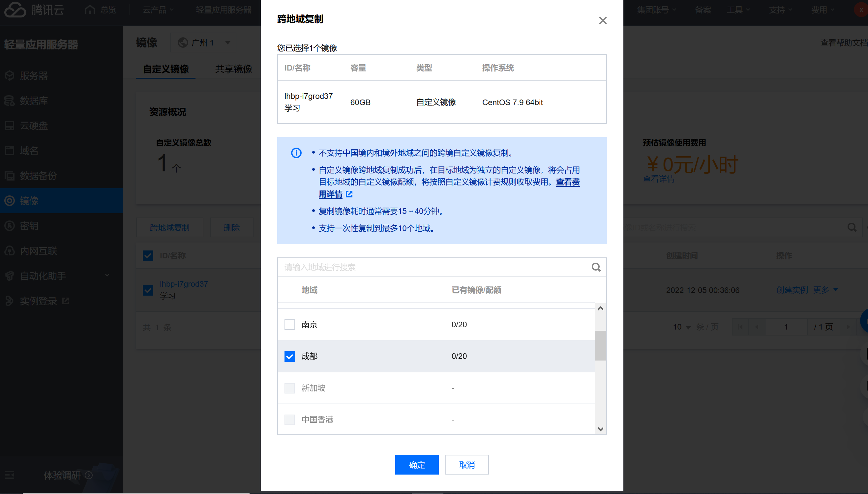Screen dimensions: 868x494
Task: Click the 内网互联 sidebar icon
Action: pos(10,251)
